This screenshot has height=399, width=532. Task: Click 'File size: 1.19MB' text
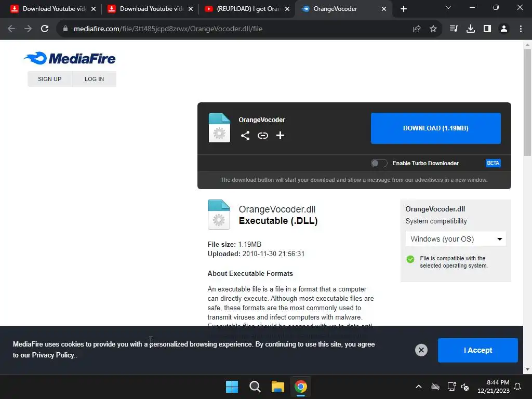234,244
